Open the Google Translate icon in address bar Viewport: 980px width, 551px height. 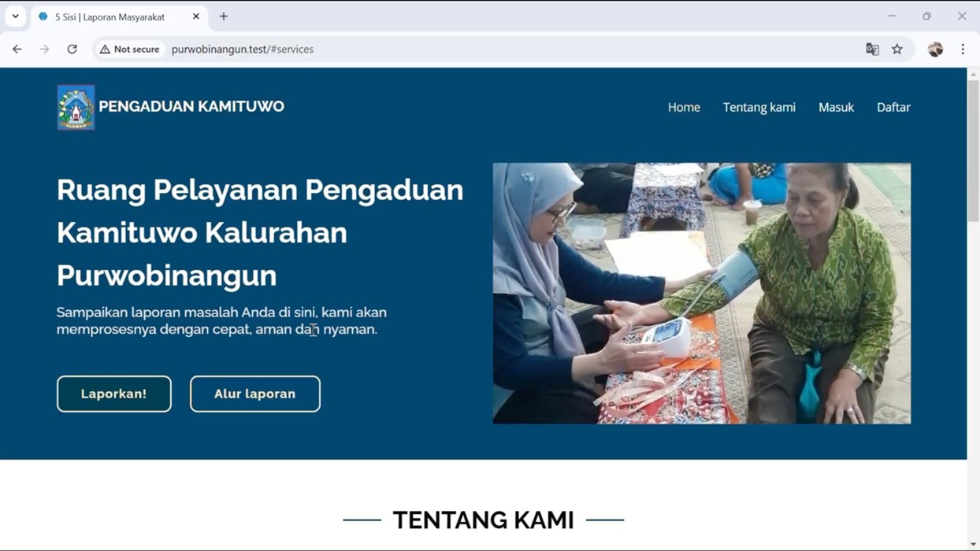pyautogui.click(x=872, y=49)
